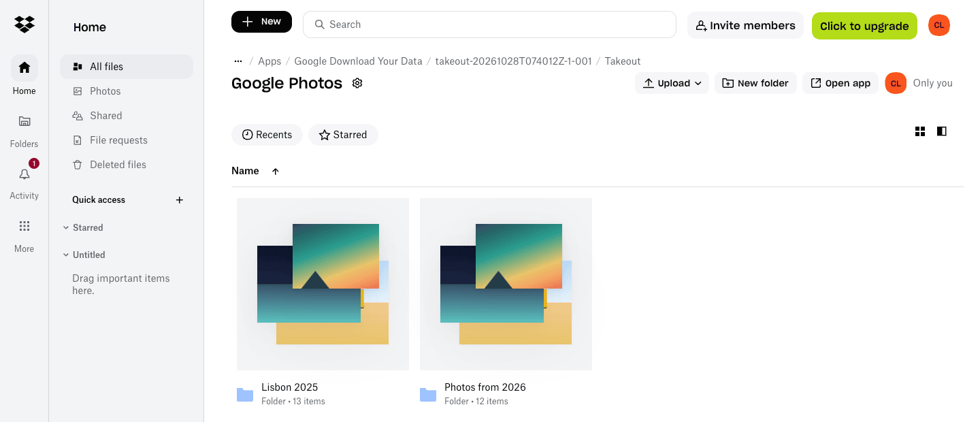Go to Google Download Your Data breadcrumb

(x=358, y=61)
